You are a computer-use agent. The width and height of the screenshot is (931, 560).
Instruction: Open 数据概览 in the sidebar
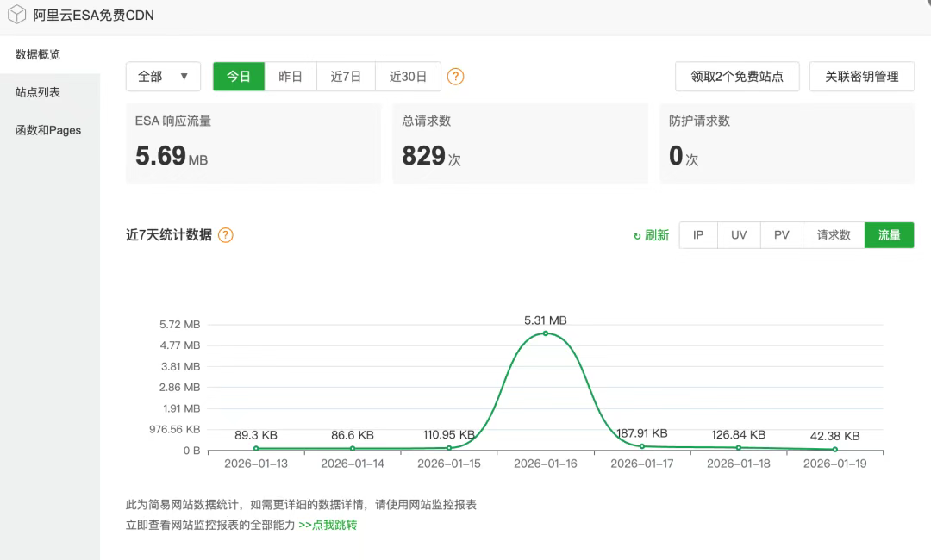[x=38, y=54]
